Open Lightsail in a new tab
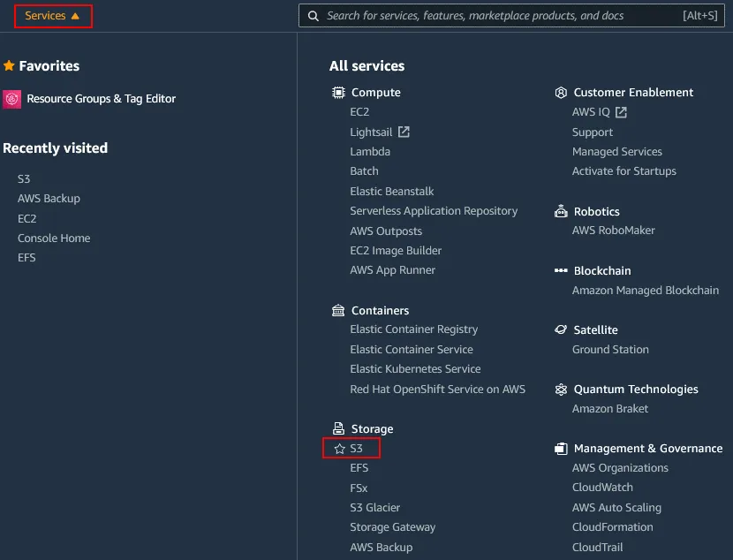The height and width of the screenshot is (560, 733). 371,131
